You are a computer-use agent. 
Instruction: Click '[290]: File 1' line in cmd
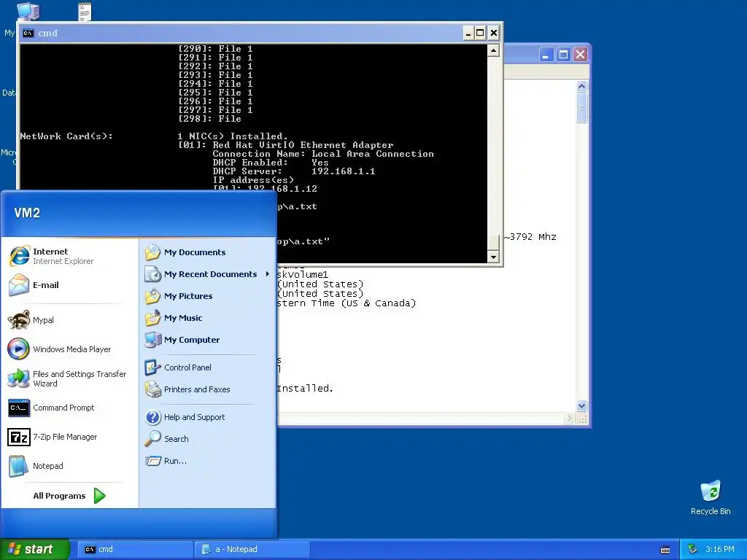click(x=215, y=49)
